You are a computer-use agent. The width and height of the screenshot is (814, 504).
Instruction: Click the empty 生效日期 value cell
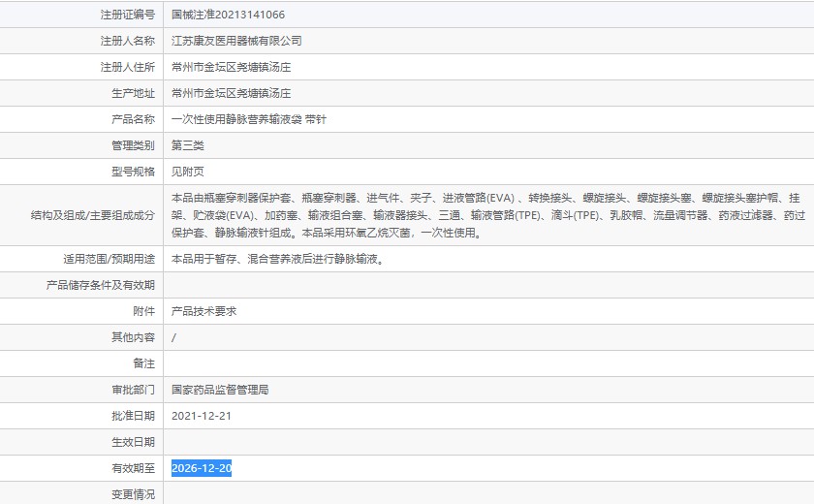coord(485,442)
